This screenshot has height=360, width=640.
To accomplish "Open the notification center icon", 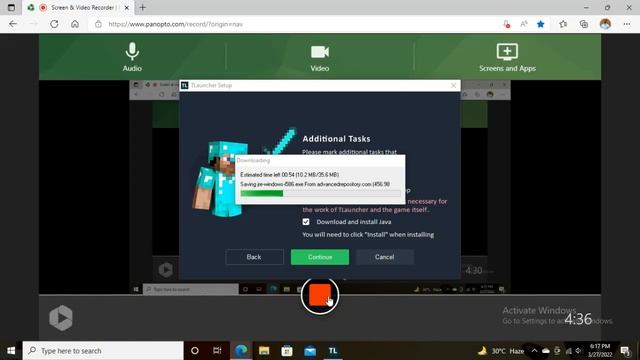I will [625, 351].
